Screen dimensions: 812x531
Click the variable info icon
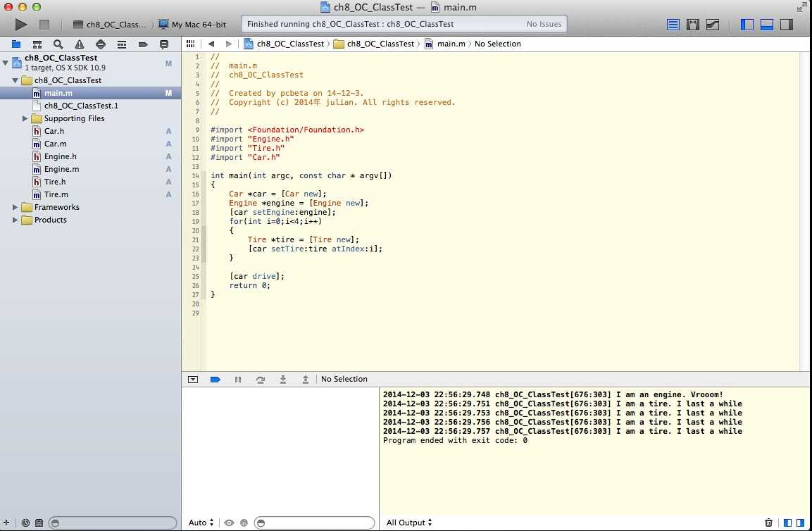click(x=244, y=523)
